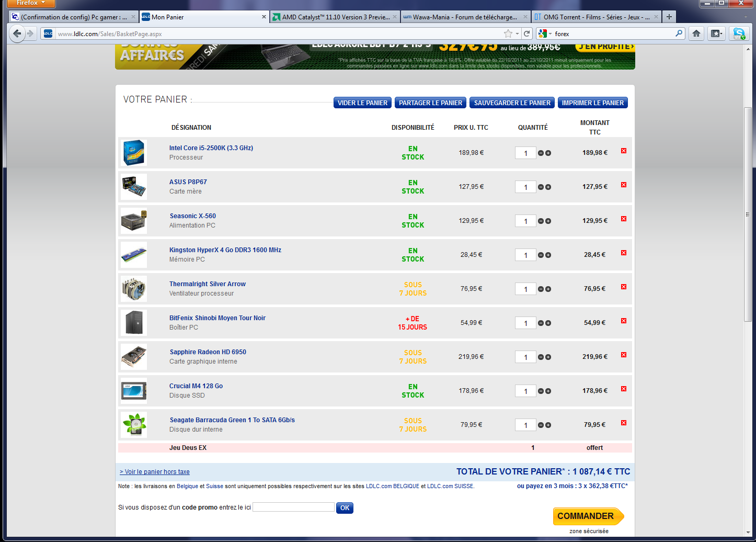This screenshot has width=756, height=542.
Task: Open the Firefox menu dropdown
Action: (x=30, y=3)
